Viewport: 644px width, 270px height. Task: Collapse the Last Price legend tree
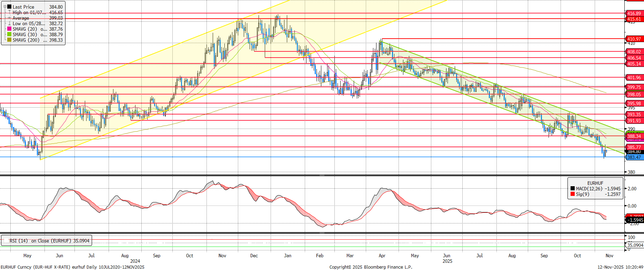tap(5, 7)
